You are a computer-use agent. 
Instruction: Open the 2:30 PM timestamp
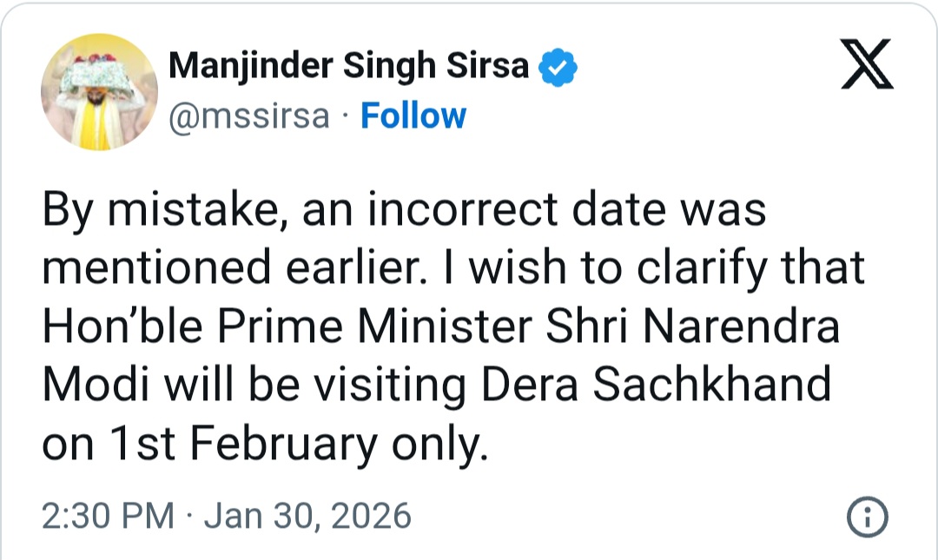pyautogui.click(x=108, y=517)
